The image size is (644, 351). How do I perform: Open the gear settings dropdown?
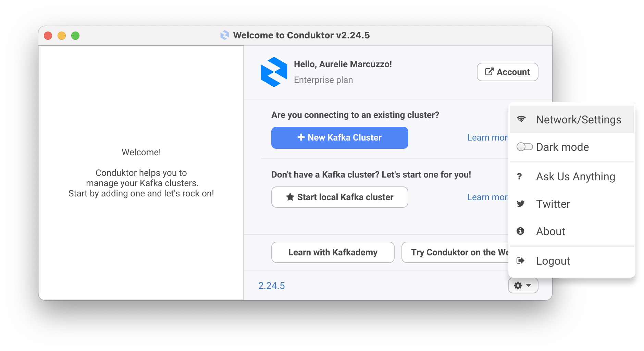point(523,286)
